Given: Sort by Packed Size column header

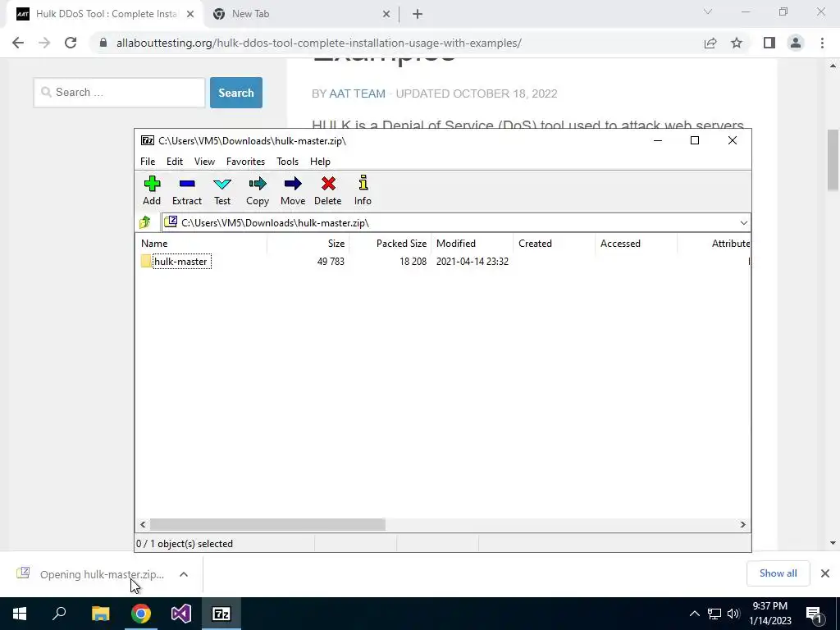Looking at the screenshot, I should tap(390, 243).
